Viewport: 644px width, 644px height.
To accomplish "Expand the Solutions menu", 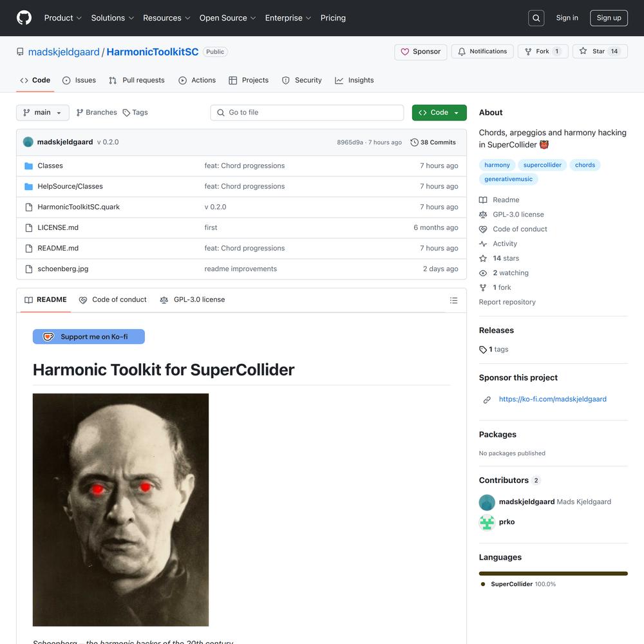I will (x=113, y=18).
